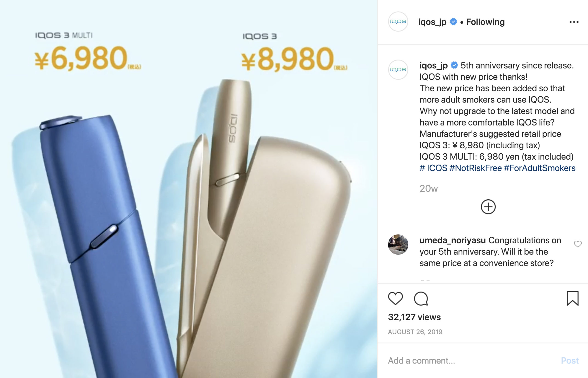Viewport: 588px width, 378px height.
Task: Open comments via speech bubble icon
Action: click(421, 298)
